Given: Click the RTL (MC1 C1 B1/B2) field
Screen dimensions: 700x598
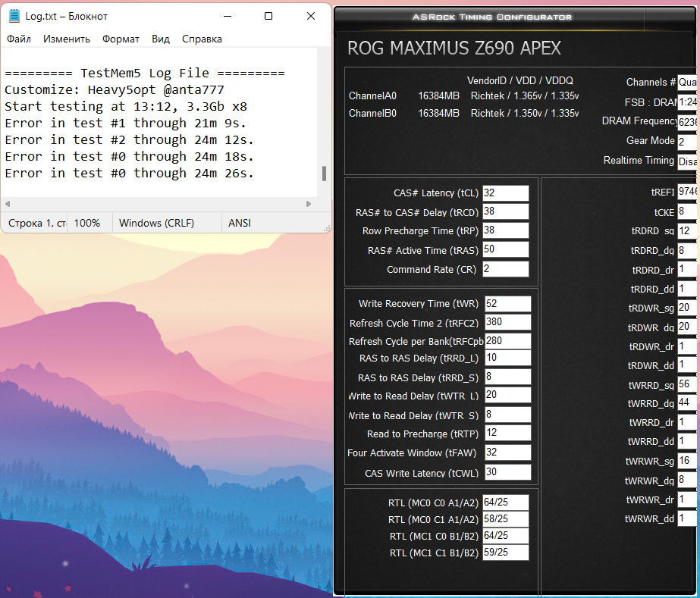Looking at the screenshot, I should click(505, 553).
